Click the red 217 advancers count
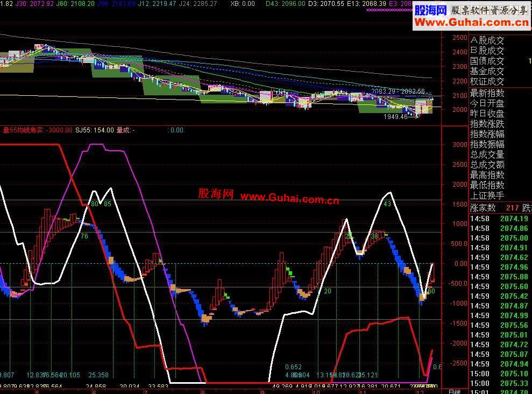 coord(512,208)
